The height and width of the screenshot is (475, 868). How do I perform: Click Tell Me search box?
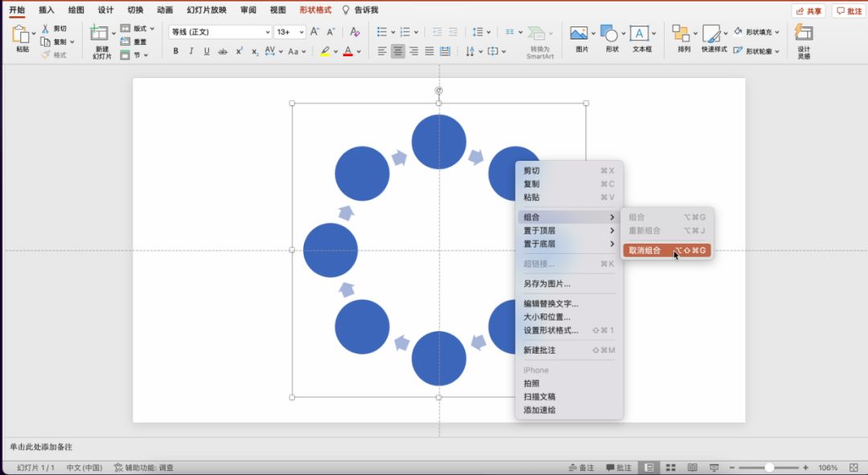pyautogui.click(x=360, y=10)
